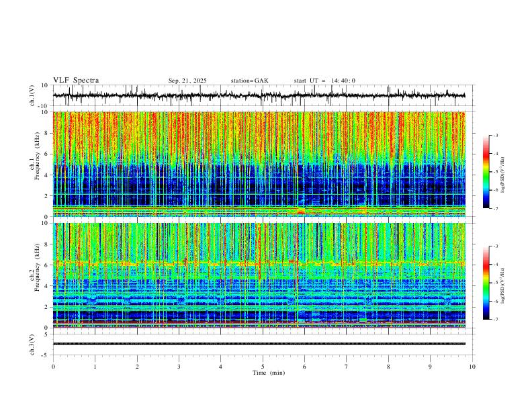The image size is (532, 411).
Task: Select the ch.1 "Frequency (kHz)" axis label
Action: click(x=37, y=156)
